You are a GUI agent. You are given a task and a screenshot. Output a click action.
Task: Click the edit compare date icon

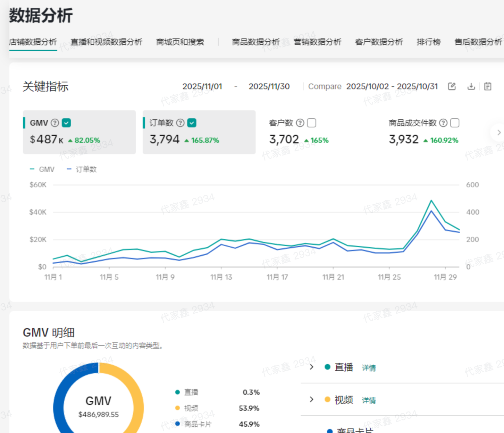tap(452, 86)
